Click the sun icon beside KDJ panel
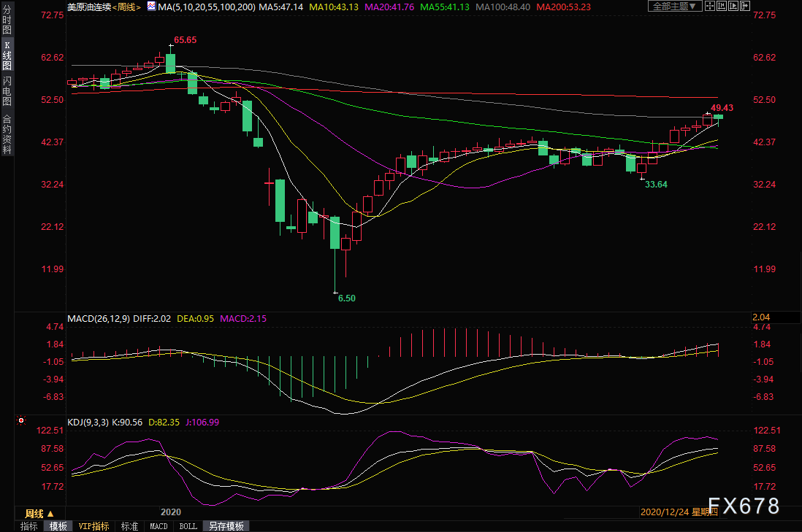The height and width of the screenshot is (532, 802). coord(21,420)
